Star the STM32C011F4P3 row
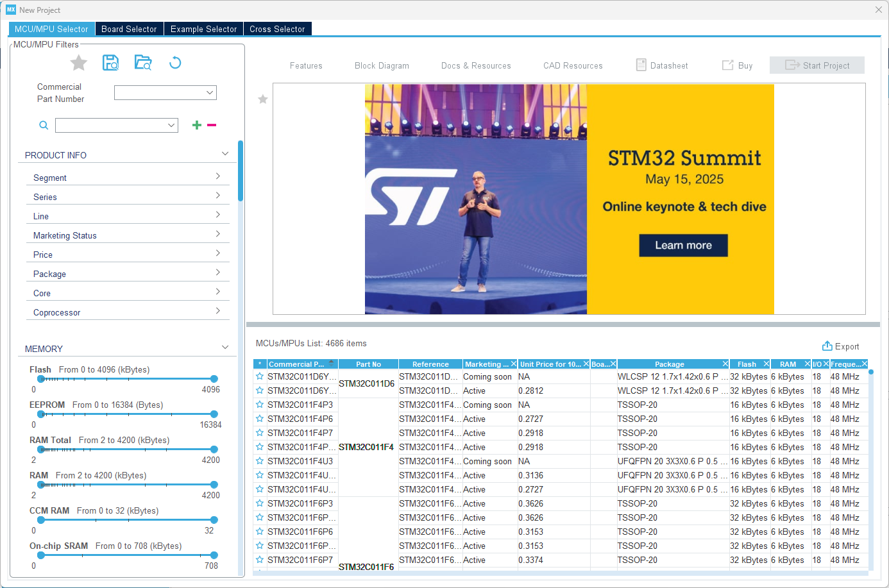Screen dimensions: 889x588 tap(260, 405)
